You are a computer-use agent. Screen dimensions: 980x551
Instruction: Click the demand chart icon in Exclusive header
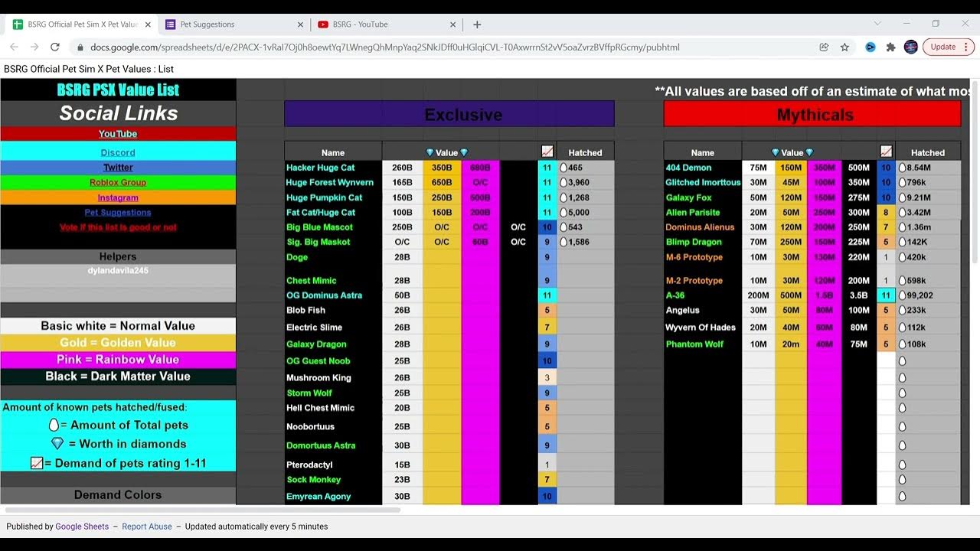(547, 152)
